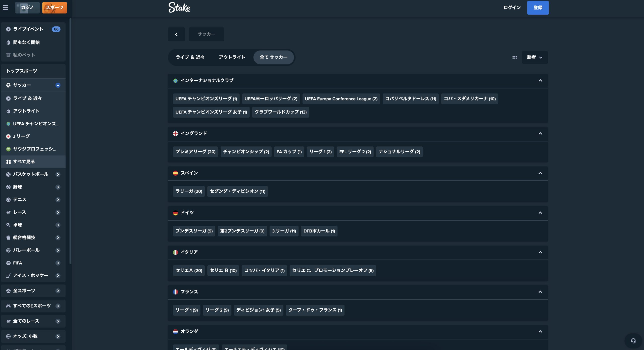Open FA カップ (1)

coord(289,152)
